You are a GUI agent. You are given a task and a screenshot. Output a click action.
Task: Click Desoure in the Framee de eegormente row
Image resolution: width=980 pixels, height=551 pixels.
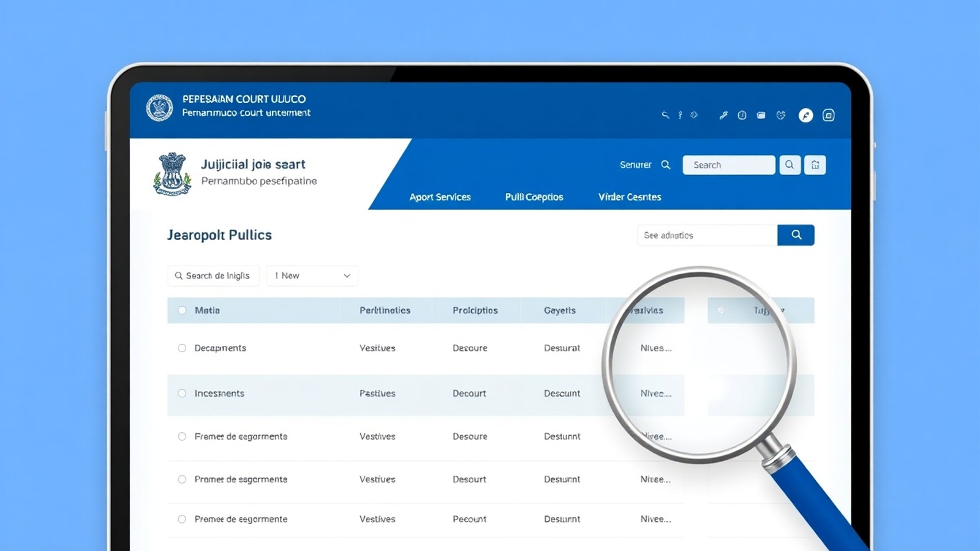pyautogui.click(x=470, y=437)
